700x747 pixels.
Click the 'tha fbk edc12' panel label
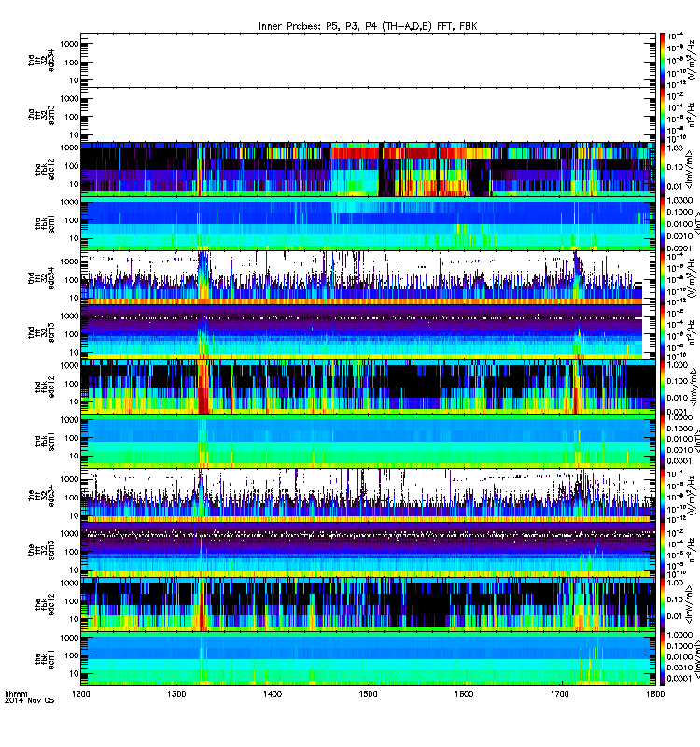[x=45, y=169]
